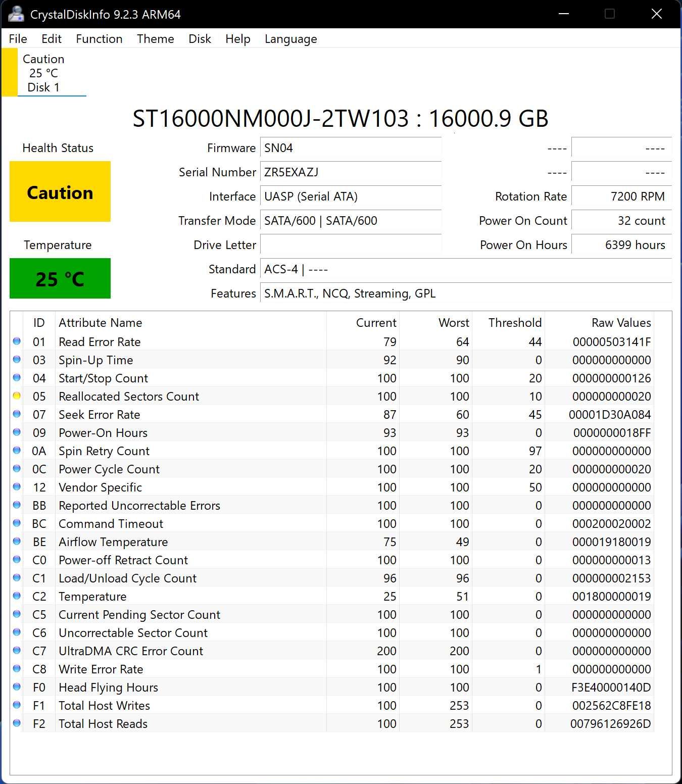Click the status dot for Vendor Specific row
Image resolution: width=682 pixels, height=784 pixels.
[x=17, y=487]
